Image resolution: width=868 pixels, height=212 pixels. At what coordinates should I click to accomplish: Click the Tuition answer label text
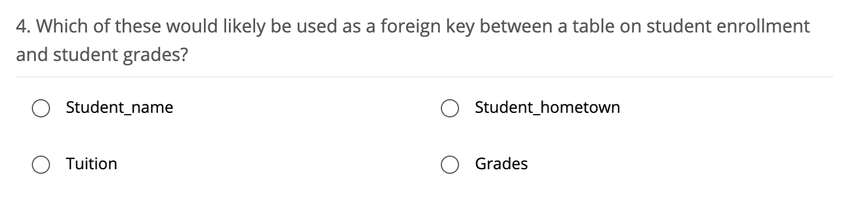point(92,164)
